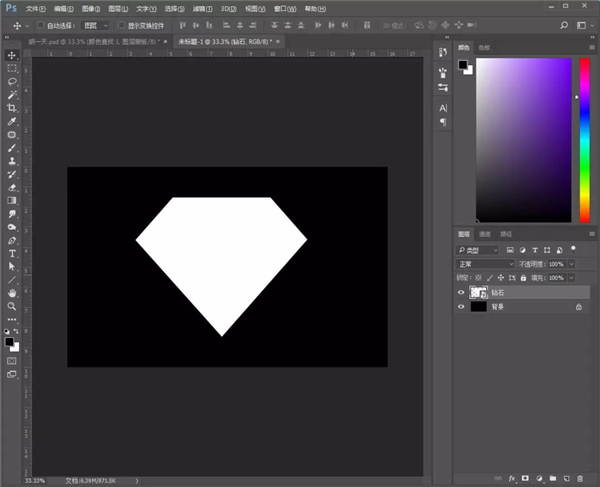Expand the 不透明度 opacity dropdown arrow
Image resolution: width=600 pixels, height=487 pixels.
[x=573, y=264]
